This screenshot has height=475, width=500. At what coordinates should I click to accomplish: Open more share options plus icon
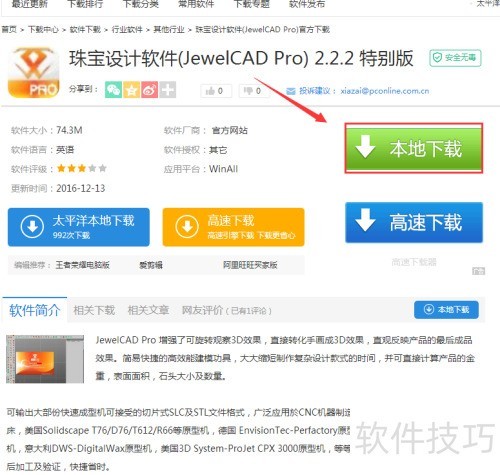point(167,90)
